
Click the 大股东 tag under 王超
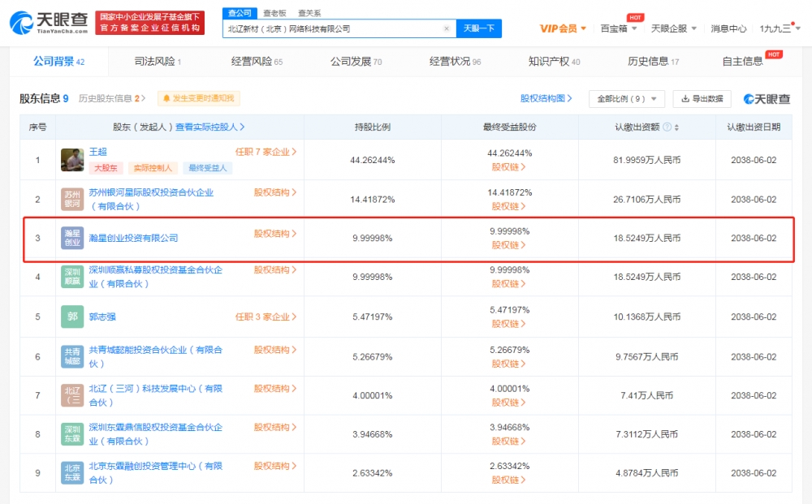(x=106, y=168)
